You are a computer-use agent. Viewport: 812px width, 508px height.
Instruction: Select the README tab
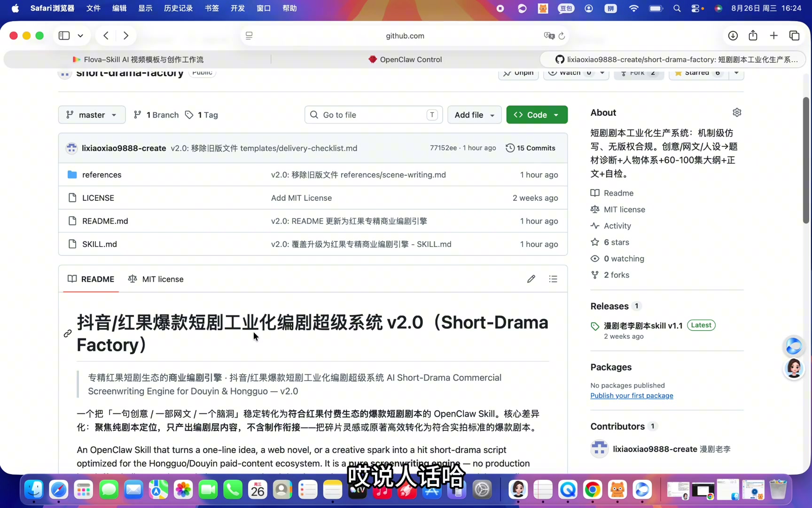(x=91, y=279)
